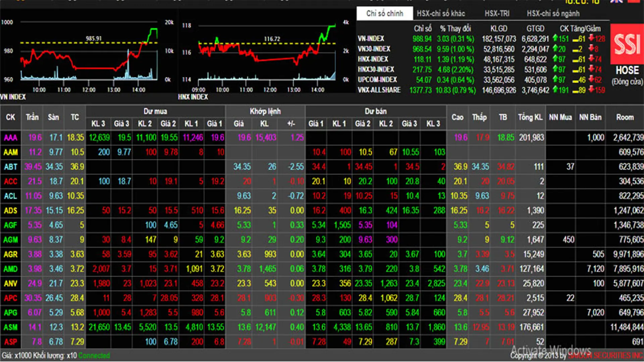Open stock ticker AAA
Image resolution: width=644 pixels, height=362 pixels.
tap(10, 138)
